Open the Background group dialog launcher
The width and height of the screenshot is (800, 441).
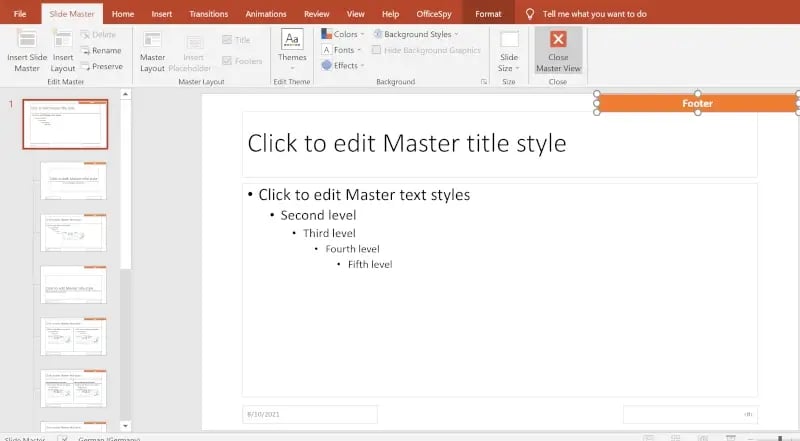pyautogui.click(x=484, y=82)
